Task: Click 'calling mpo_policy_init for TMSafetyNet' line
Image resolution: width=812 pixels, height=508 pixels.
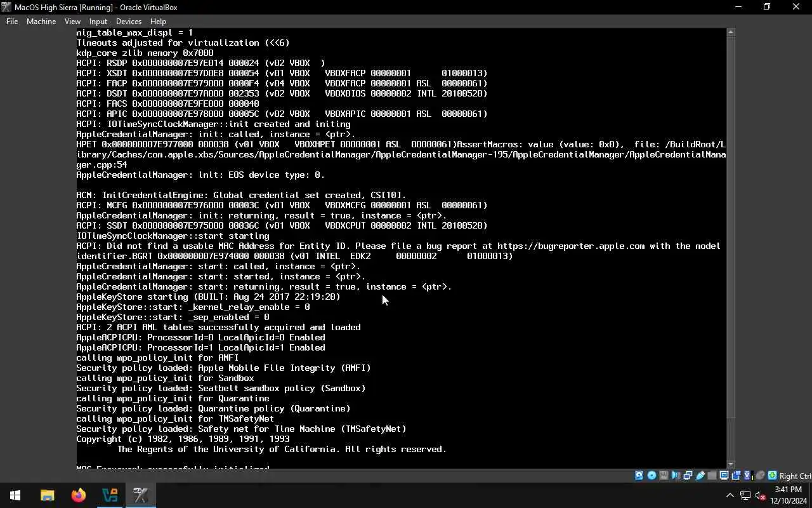Action: (x=175, y=418)
